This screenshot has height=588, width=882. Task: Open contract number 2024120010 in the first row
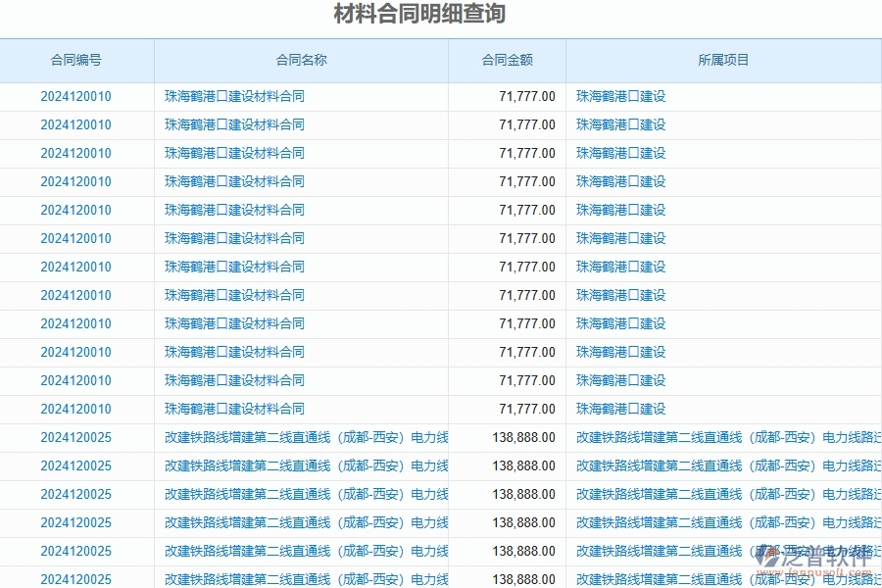click(76, 96)
